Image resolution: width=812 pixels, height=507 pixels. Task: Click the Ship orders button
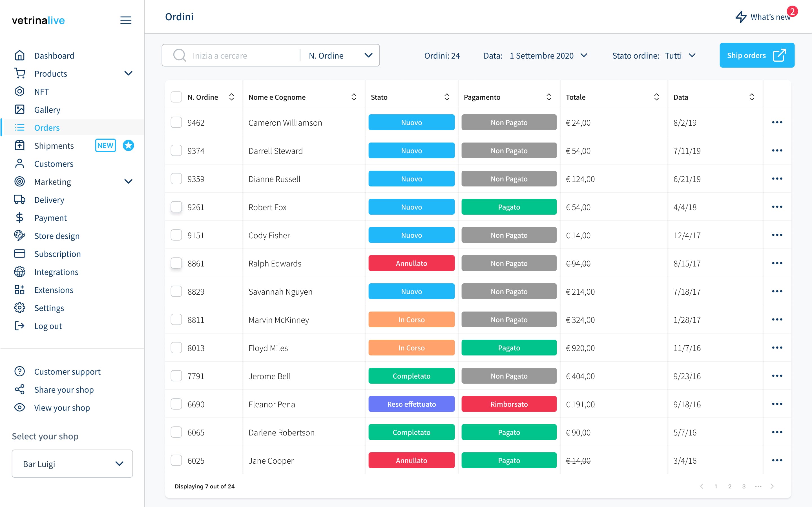click(757, 55)
